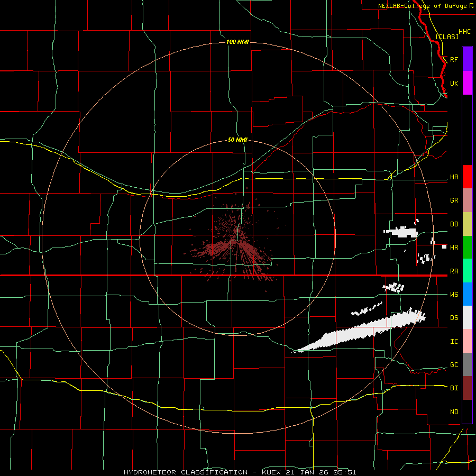This screenshot has width=476, height=476.
Task: Click the HR legend label
Action: tap(454, 248)
